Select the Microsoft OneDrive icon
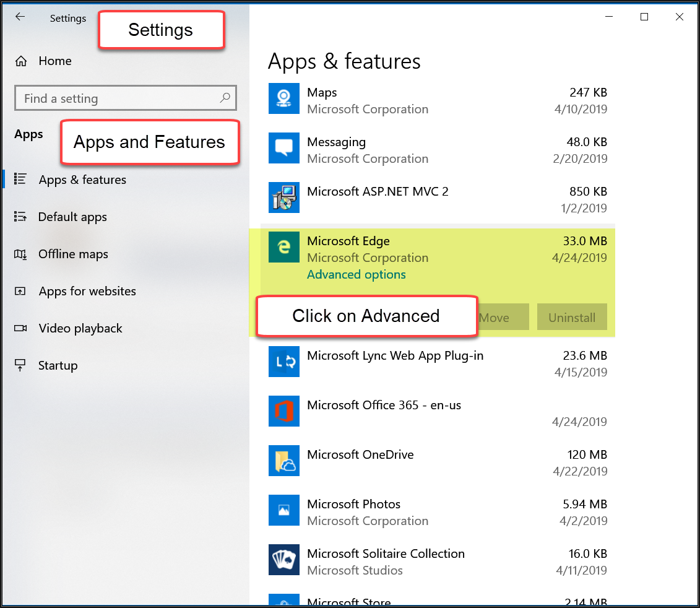The image size is (700, 608). 284,461
